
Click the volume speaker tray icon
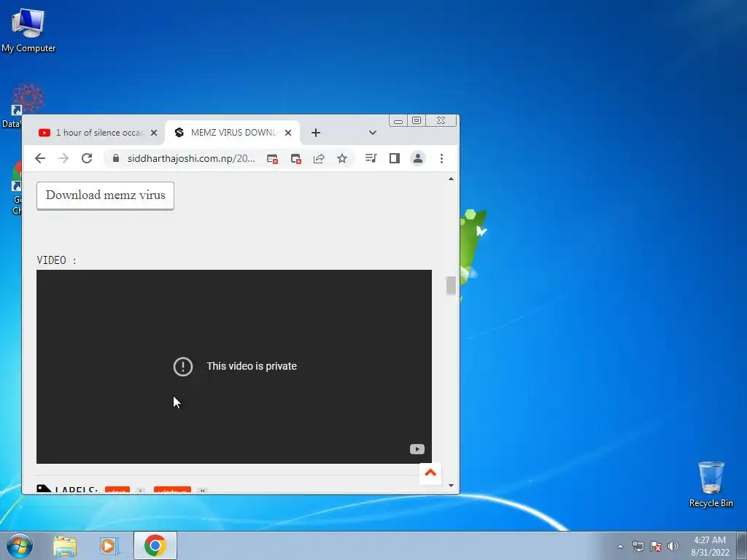[x=673, y=546]
